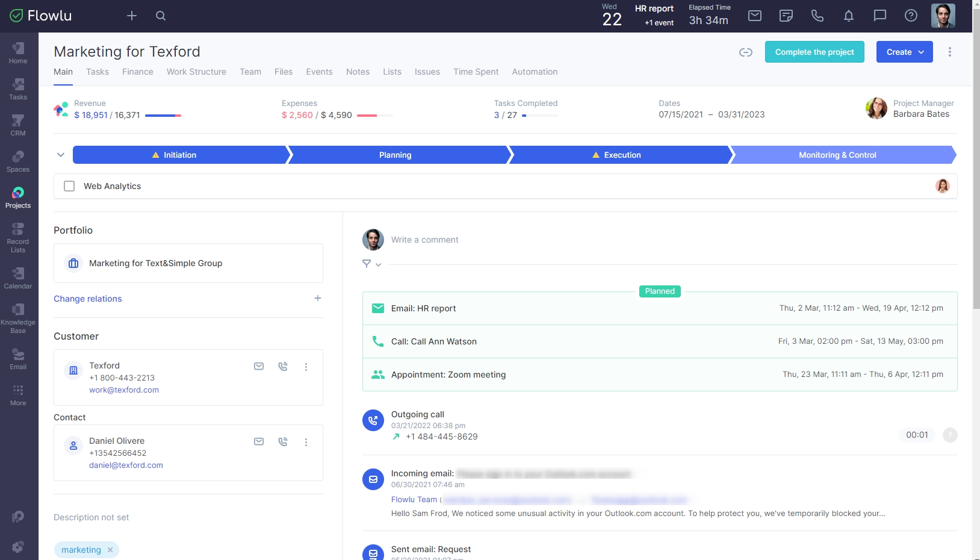Open Marketing for Text&Simple Group portfolio

pos(188,263)
